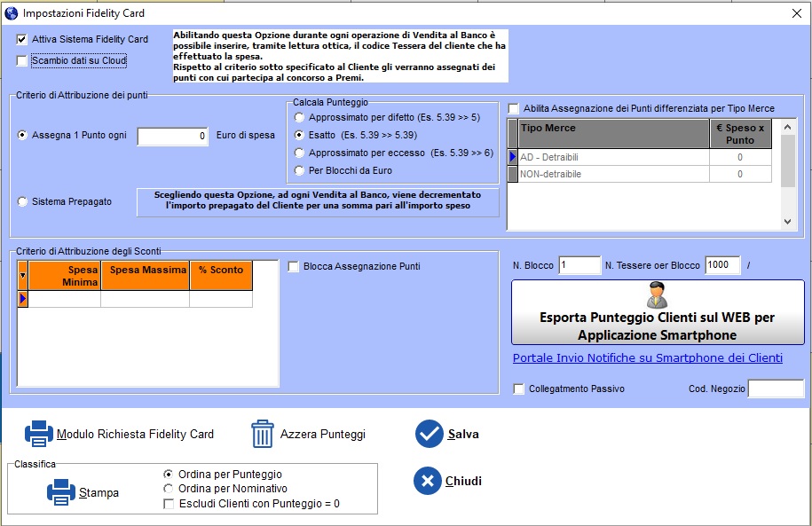812x526 pixels.
Task: Click the blue checkmark Salva icon
Action: (x=429, y=434)
